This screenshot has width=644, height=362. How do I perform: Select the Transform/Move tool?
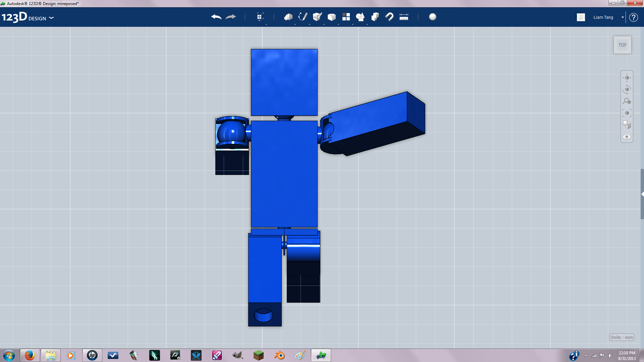point(260,17)
